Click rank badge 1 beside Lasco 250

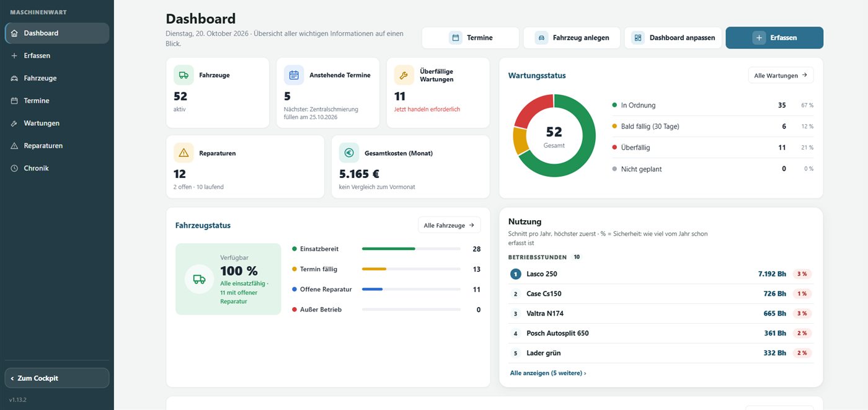pyautogui.click(x=516, y=274)
